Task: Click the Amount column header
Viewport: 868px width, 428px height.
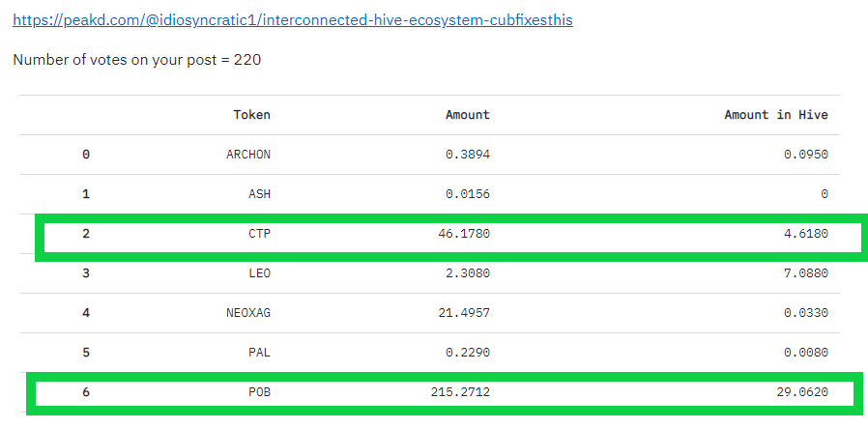Action: (468, 115)
